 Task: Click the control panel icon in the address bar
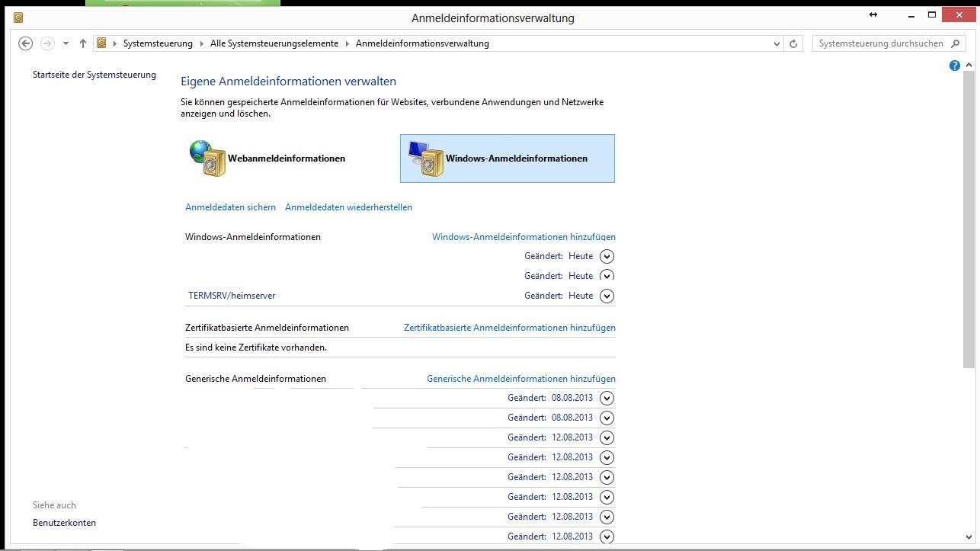point(101,43)
